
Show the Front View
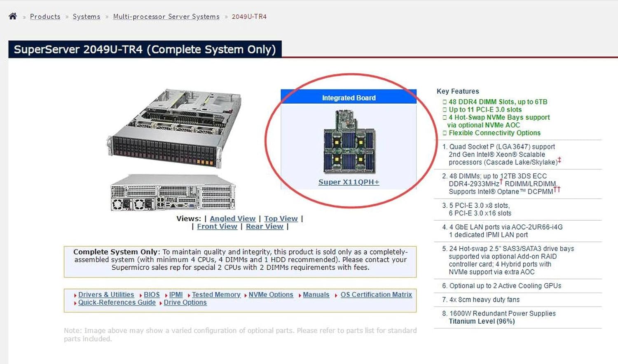point(217,226)
